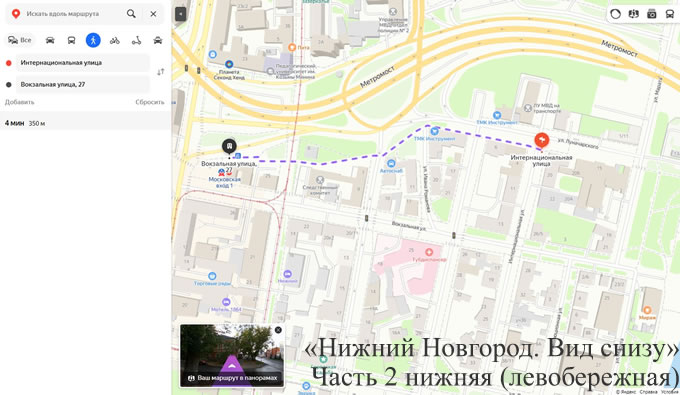Open the Тубдиспансер medical marker
The width and height of the screenshot is (680, 395).
click(429, 252)
